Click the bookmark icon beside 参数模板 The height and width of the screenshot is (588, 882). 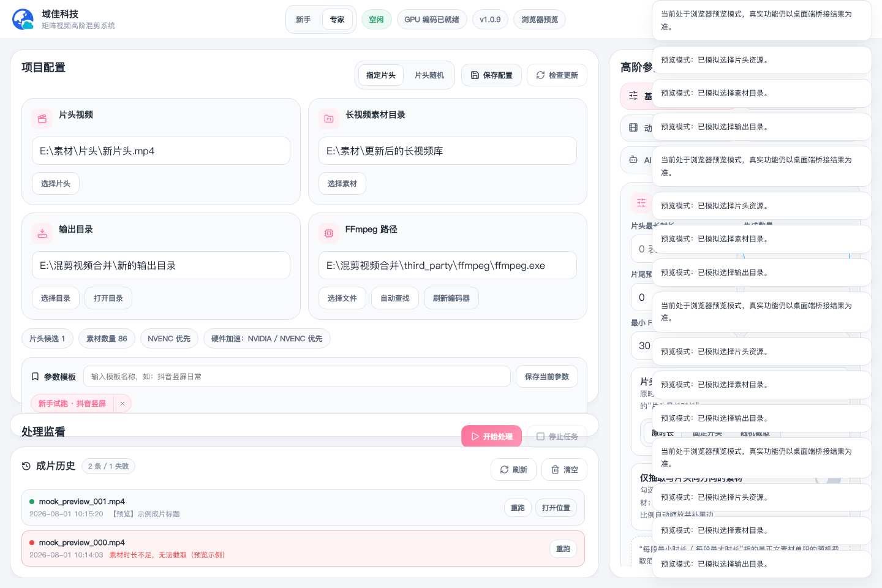pos(35,377)
